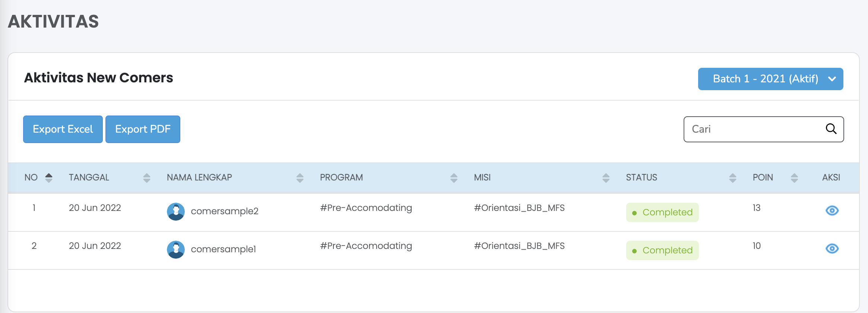Click the comersample2 name link
868x313 pixels.
tap(225, 211)
